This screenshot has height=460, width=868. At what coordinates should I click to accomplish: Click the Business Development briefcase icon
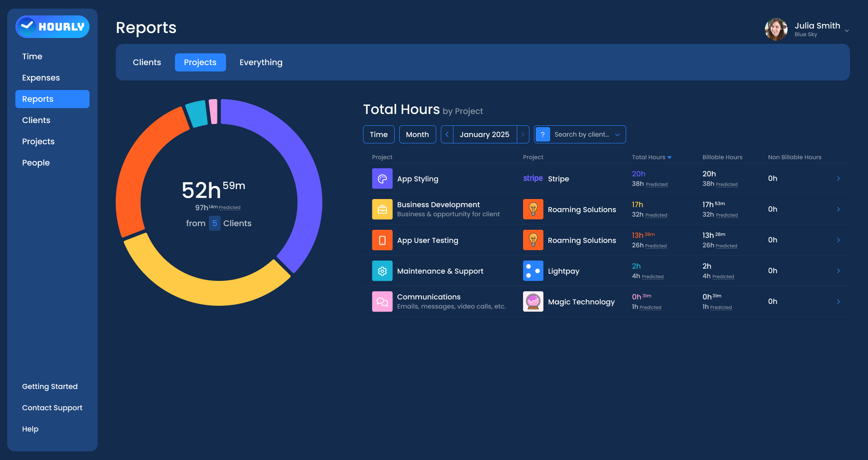(x=382, y=209)
